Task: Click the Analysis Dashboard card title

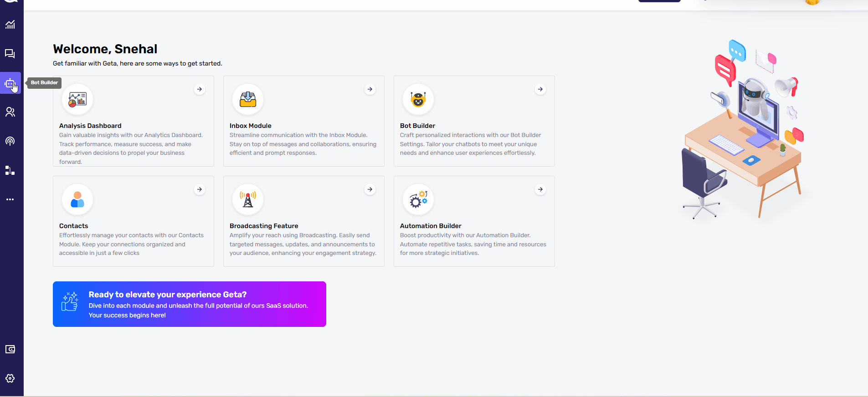Action: (x=90, y=126)
